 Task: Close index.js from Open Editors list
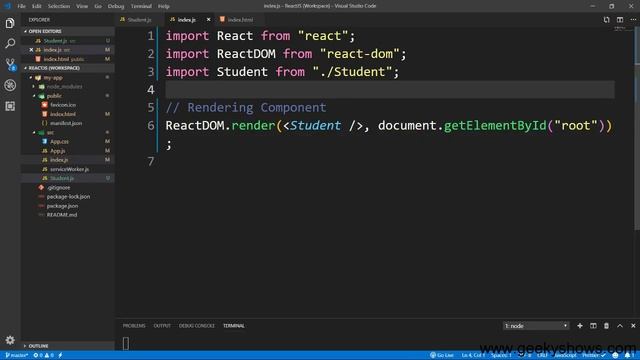click(x=31, y=50)
